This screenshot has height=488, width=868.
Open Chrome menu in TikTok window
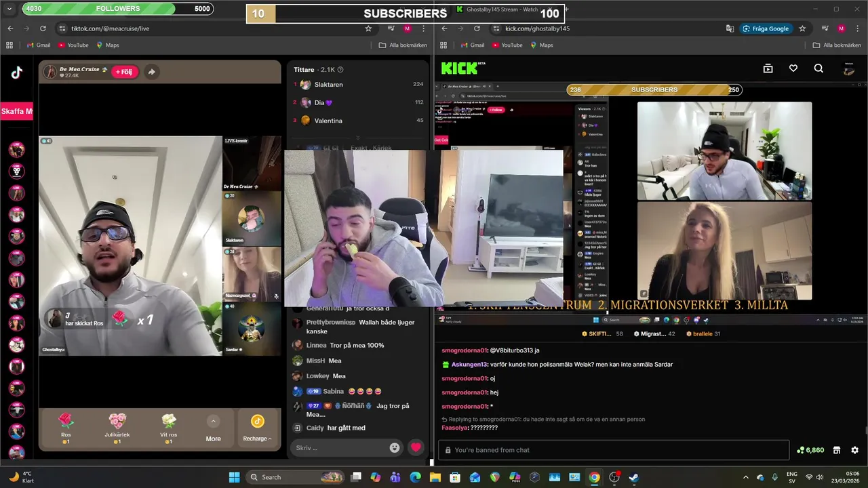click(424, 28)
